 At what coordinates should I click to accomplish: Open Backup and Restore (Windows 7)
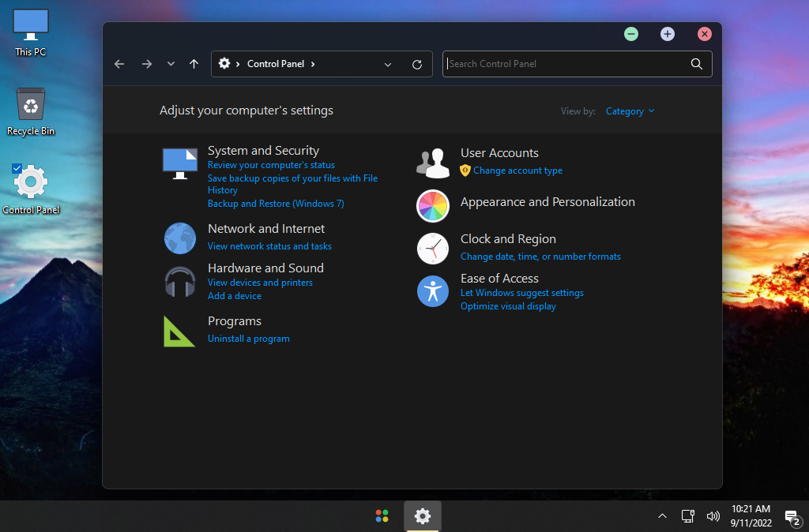pyautogui.click(x=276, y=204)
